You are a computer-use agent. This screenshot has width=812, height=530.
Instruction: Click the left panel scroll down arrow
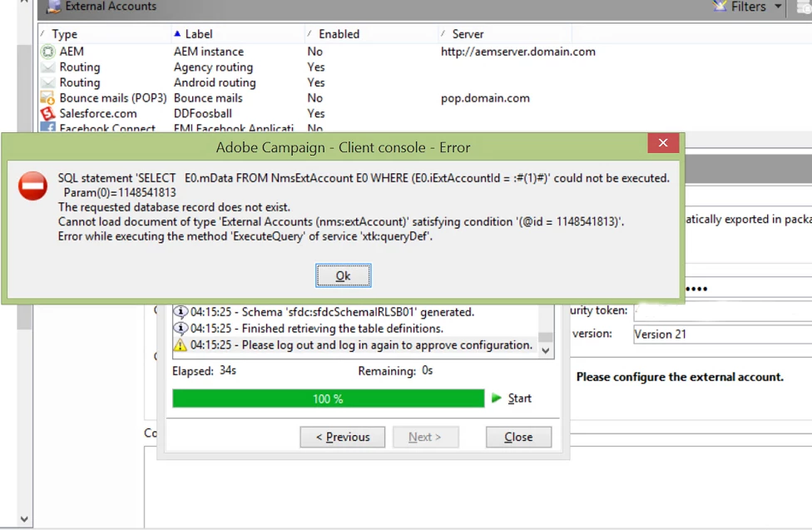coord(24,519)
